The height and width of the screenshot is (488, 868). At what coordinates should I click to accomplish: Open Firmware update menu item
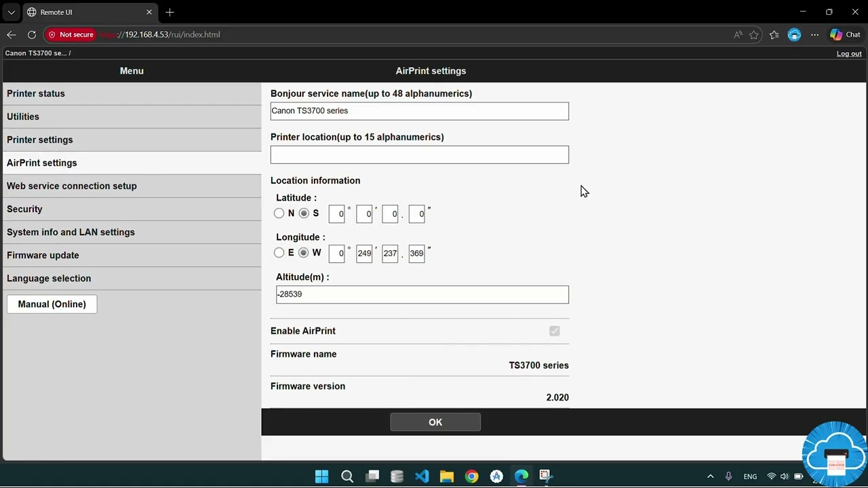tap(132, 255)
